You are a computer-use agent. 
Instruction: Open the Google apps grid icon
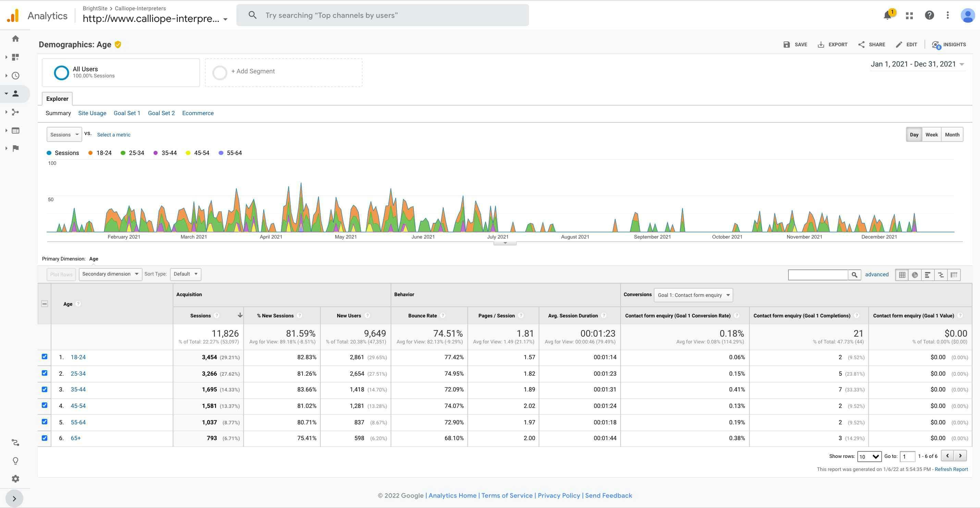[x=909, y=16]
